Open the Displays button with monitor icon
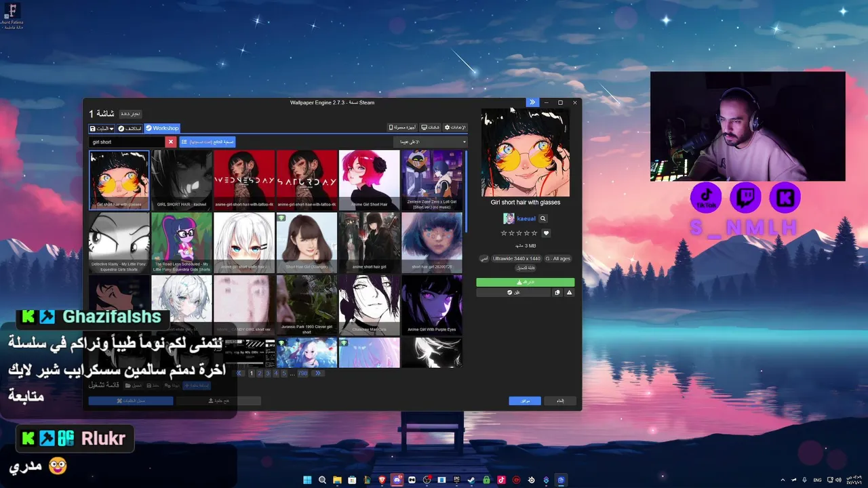Screen dimensions: 868x488 (x=431, y=127)
